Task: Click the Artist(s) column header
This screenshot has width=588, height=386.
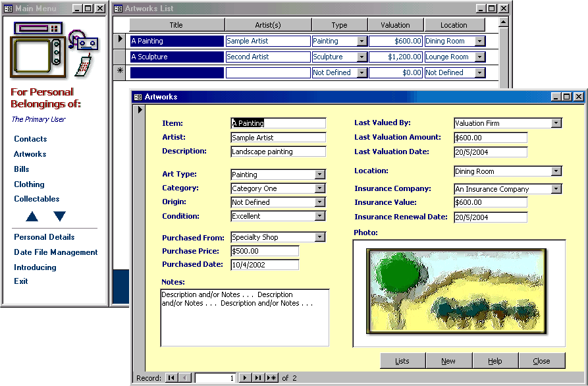Action: (268, 25)
